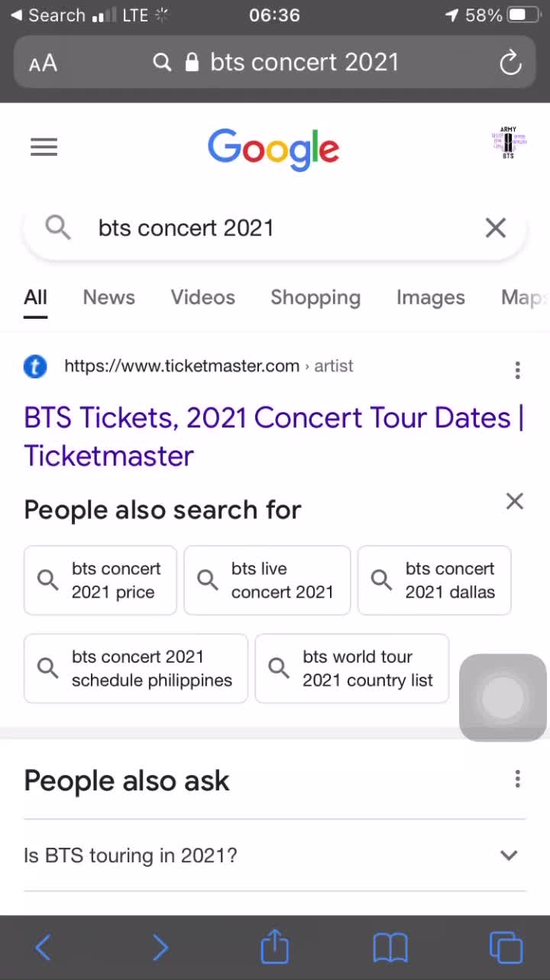
Task: Tap the BTS ARMY profile avatar
Action: point(508,144)
